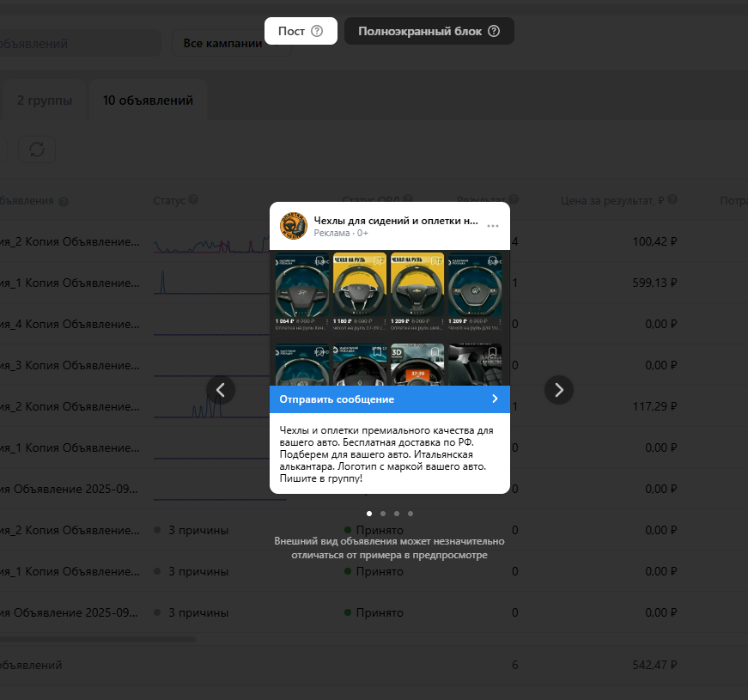Click the previous preview arrow

pos(220,390)
